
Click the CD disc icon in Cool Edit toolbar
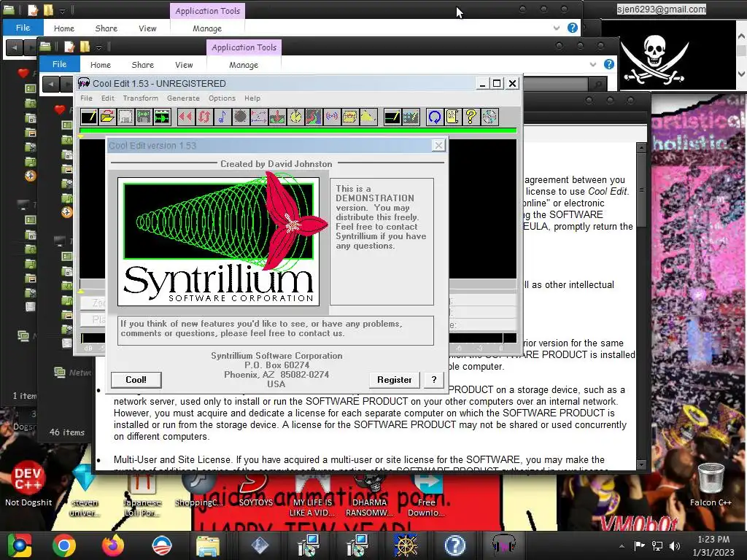(x=489, y=117)
